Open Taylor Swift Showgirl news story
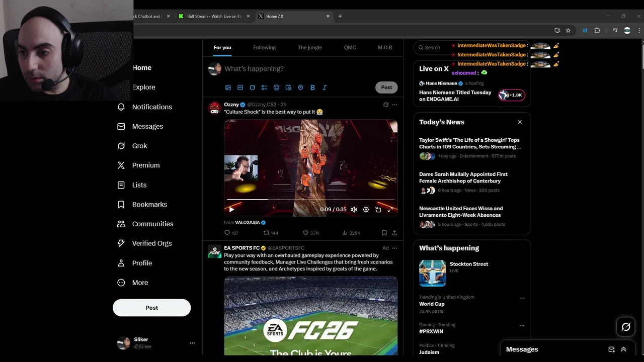The width and height of the screenshot is (644, 362). click(x=470, y=143)
